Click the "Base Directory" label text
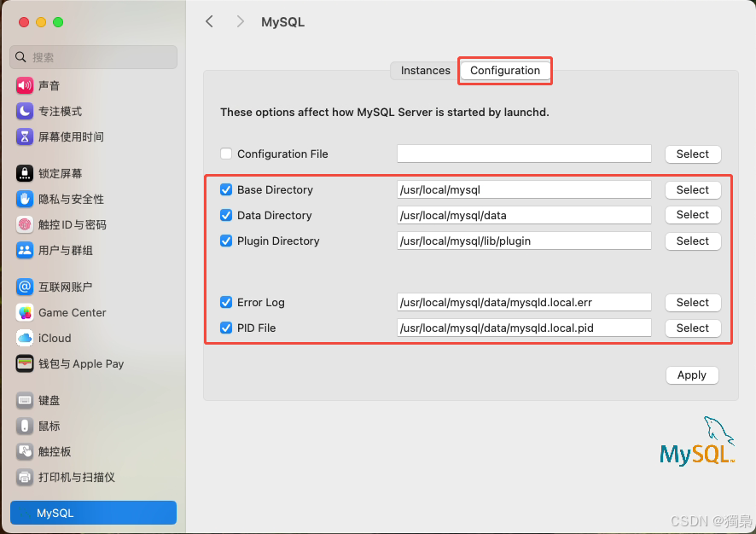Viewport: 756px width, 534px height. (x=275, y=190)
